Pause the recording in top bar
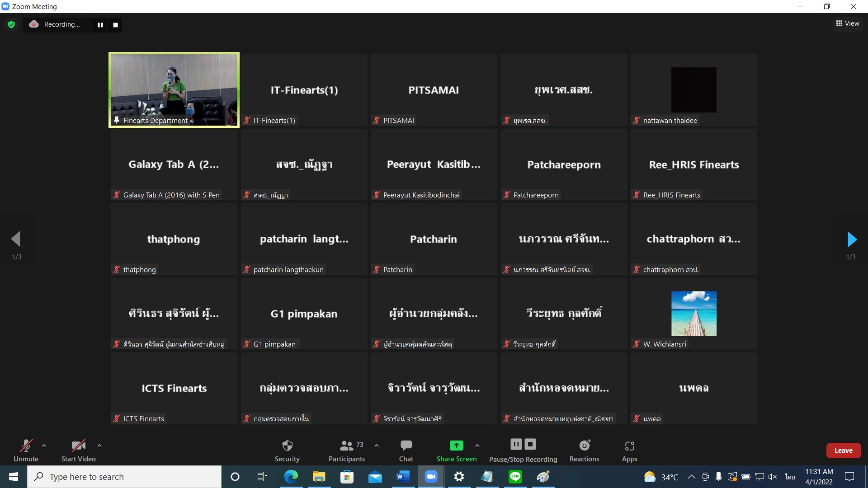The width and height of the screenshot is (868, 488). (x=100, y=25)
